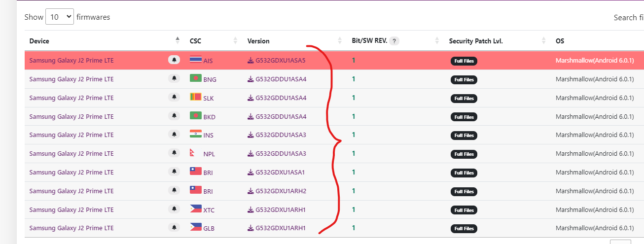
Task: Click the Full Files badge in the BNG row
Action: click(x=464, y=80)
